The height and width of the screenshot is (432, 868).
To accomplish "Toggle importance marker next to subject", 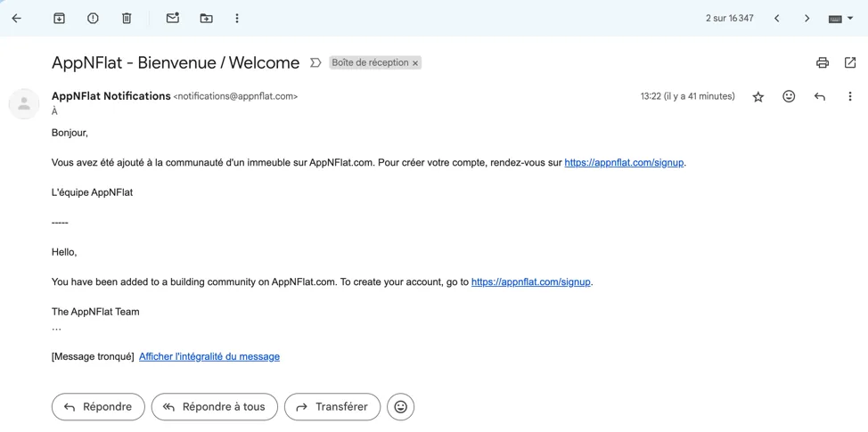I will (315, 62).
